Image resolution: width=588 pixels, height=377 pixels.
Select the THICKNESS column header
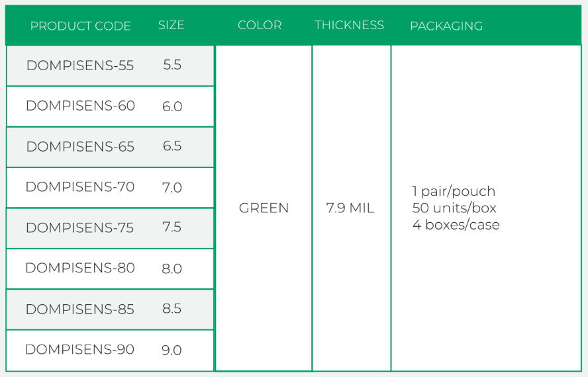[x=349, y=25]
